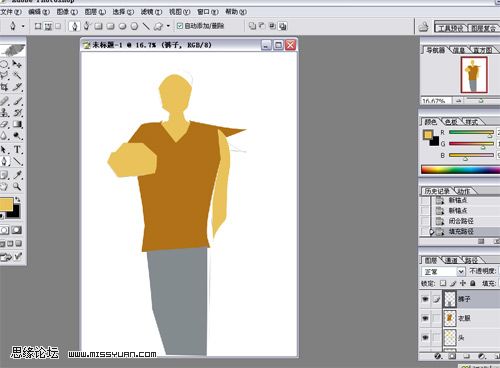
Task: Click the Exclude overlapping path areas icon
Action: click(283, 26)
